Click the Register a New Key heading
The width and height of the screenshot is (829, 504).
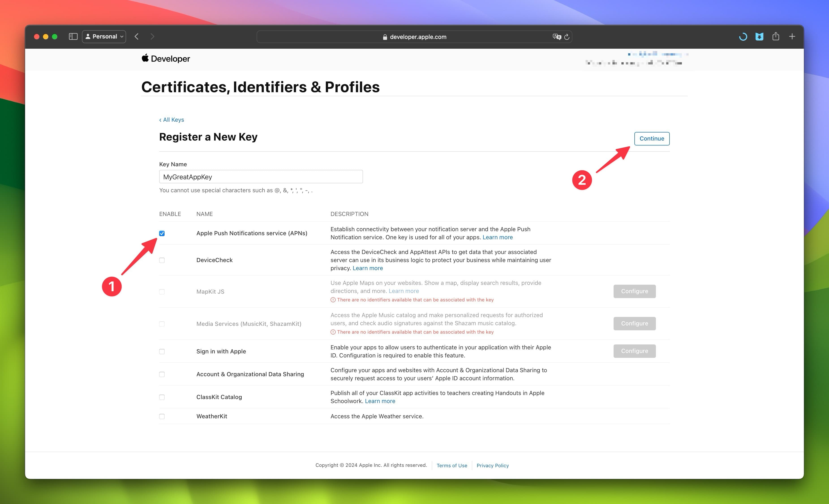pos(208,137)
